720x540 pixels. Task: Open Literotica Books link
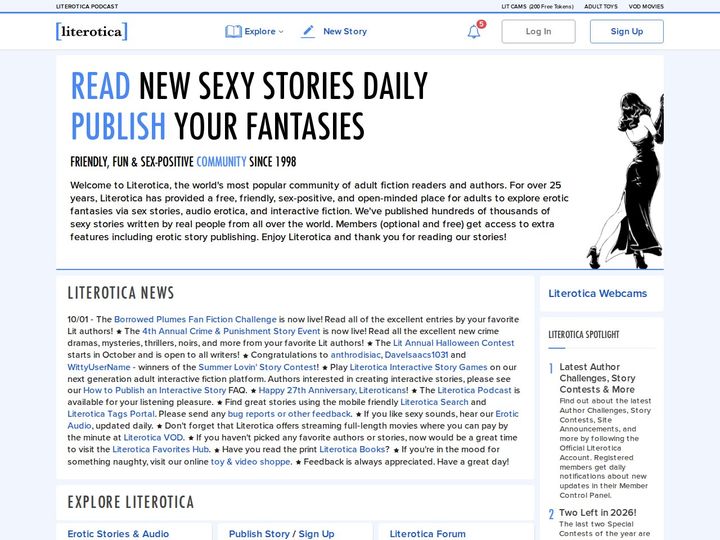click(x=352, y=449)
